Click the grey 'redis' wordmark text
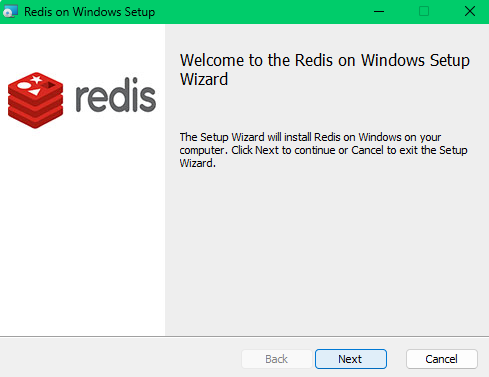This screenshot has height=377, width=489. point(116,95)
